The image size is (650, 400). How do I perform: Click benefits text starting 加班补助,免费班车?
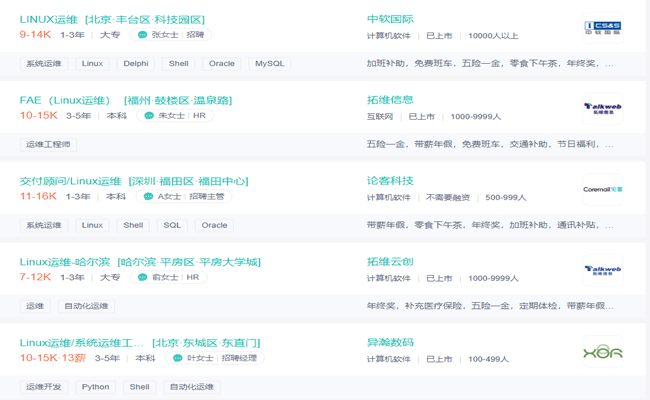pos(490,63)
